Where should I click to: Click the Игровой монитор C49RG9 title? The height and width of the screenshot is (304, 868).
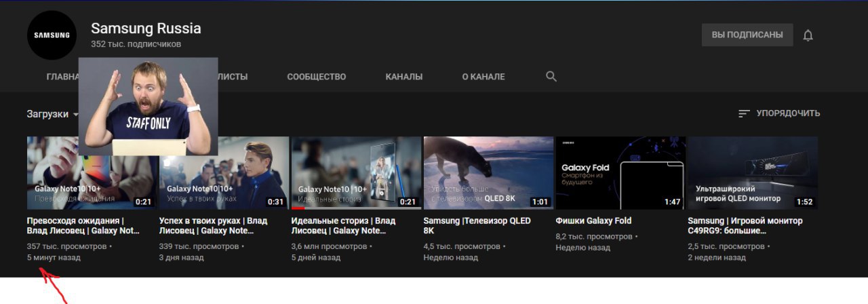[745, 225]
